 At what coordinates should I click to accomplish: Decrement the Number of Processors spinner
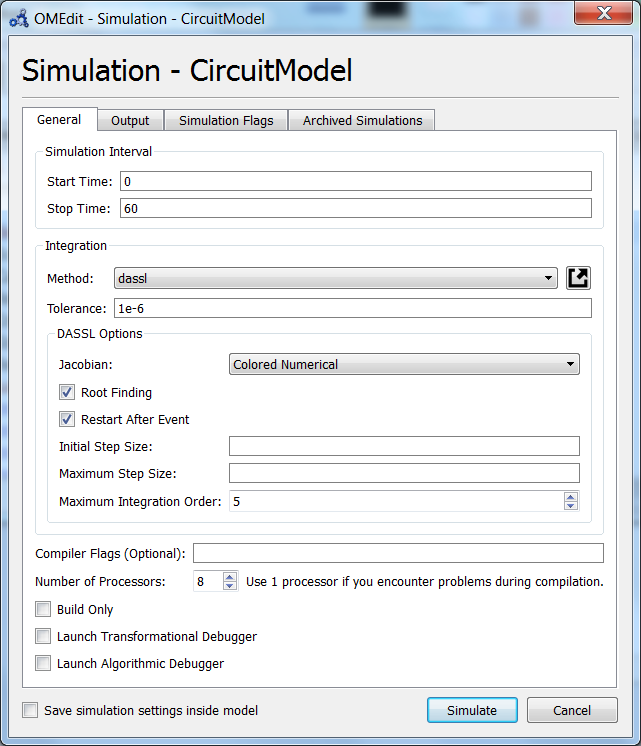230,586
